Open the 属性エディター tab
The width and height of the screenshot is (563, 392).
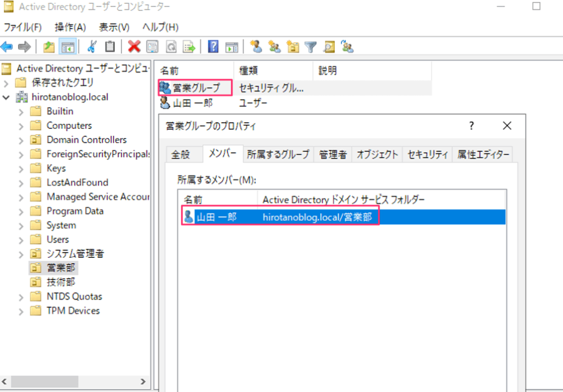coord(483,154)
